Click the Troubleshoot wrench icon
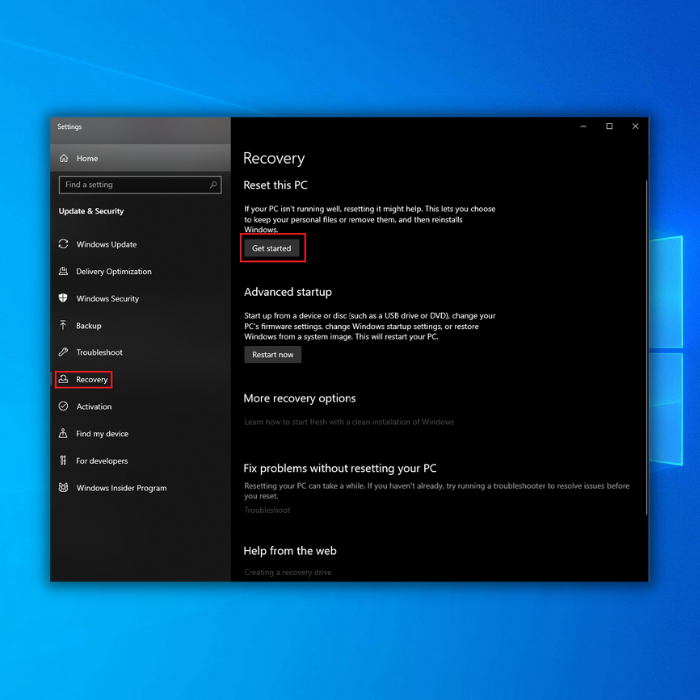This screenshot has width=700, height=700. (63, 352)
